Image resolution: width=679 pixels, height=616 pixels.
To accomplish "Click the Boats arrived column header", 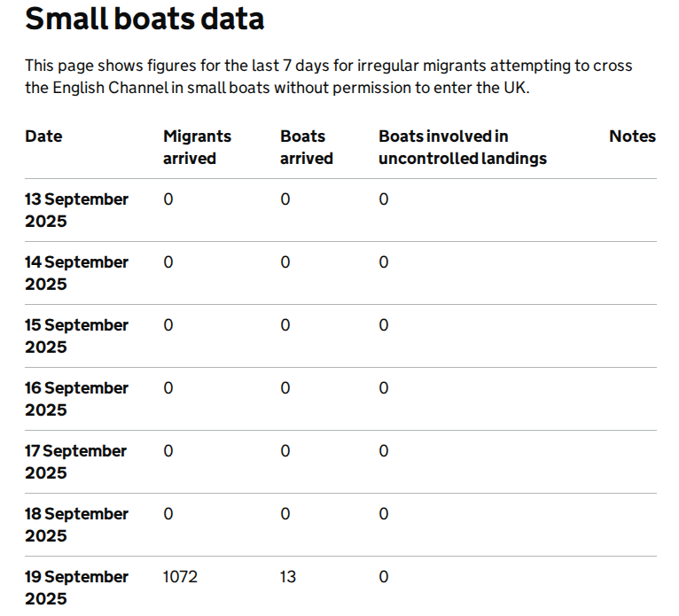I will 307,147.
